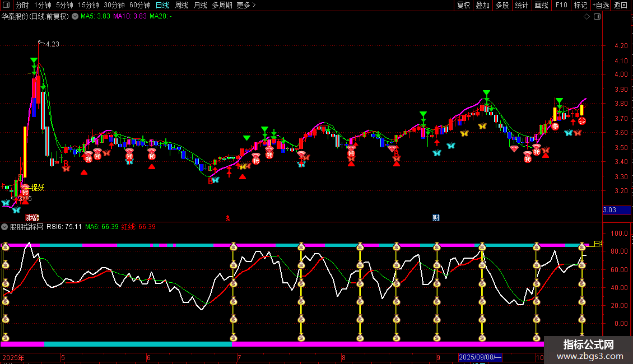Click stock title 华泰股份(日线.前复权)
Viewport: 633px width, 364px height.
(x=35, y=17)
